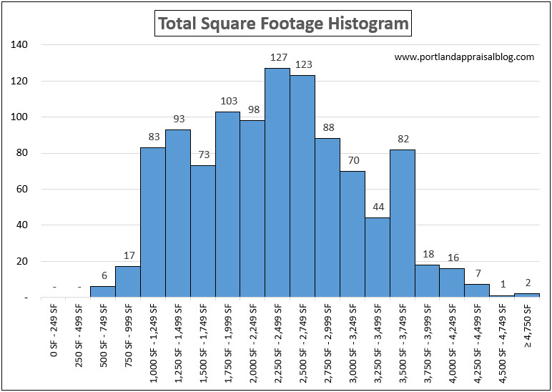Select the bar labeled 16
Viewport: 552px width, 392px height.
pos(453,283)
